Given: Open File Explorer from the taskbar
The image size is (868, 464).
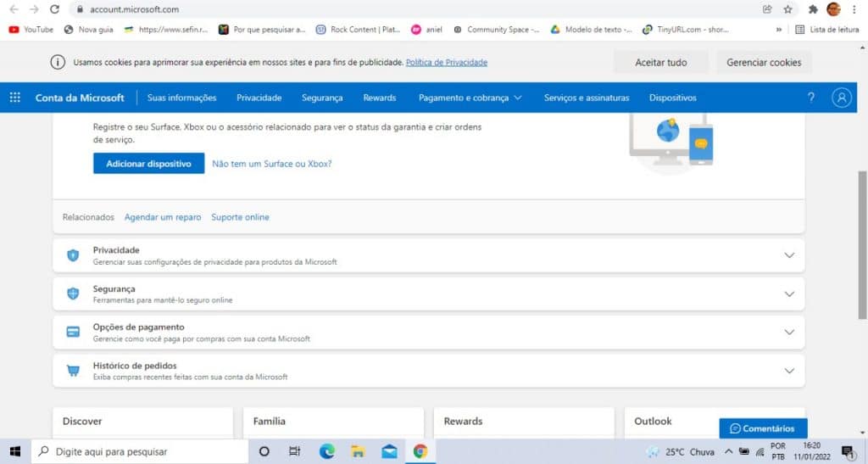Looking at the screenshot, I should click(x=358, y=451).
